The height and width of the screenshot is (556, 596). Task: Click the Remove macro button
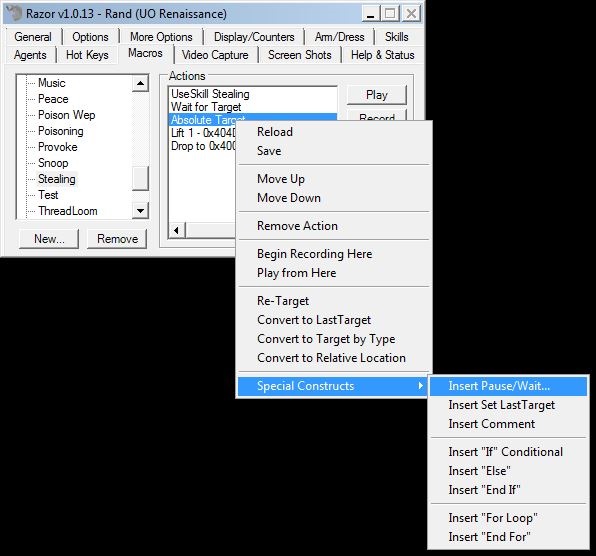[x=117, y=239]
